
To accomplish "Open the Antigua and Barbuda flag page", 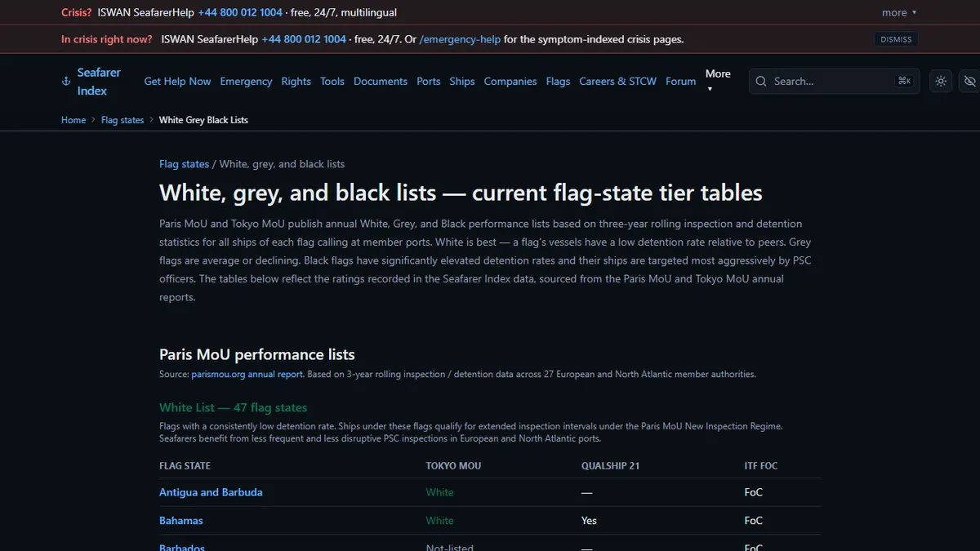I will (211, 492).
